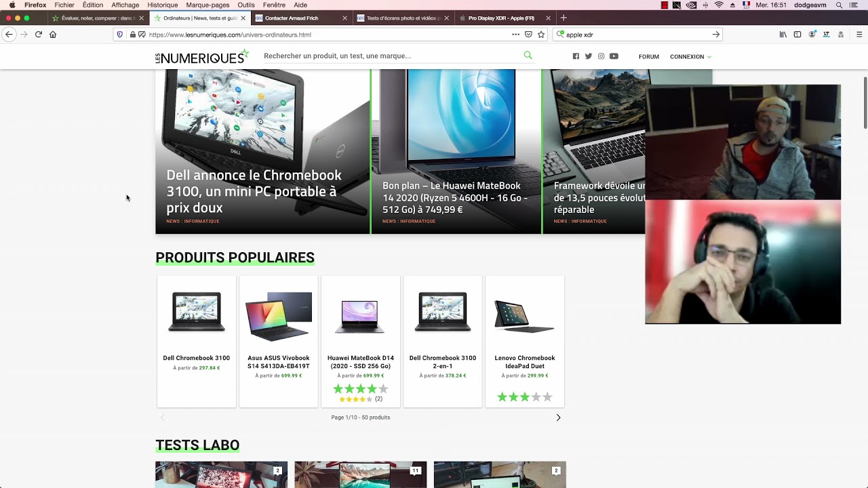Image resolution: width=868 pixels, height=488 pixels.
Task: Open the macOS Wi-Fi status icon
Action: [x=719, y=5]
